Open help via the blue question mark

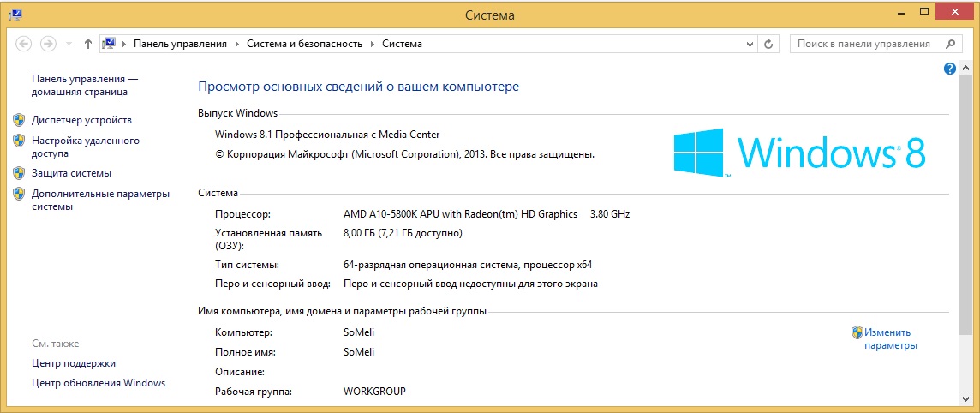pyautogui.click(x=949, y=69)
